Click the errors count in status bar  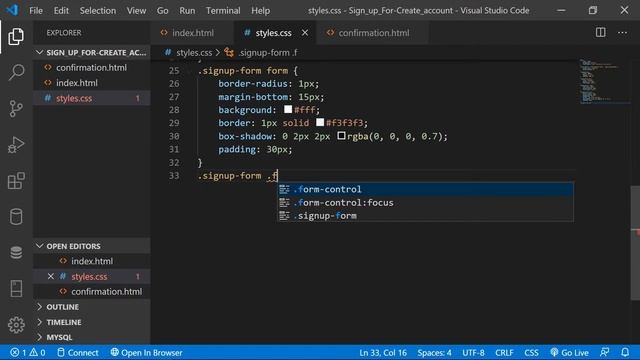(x=18, y=353)
